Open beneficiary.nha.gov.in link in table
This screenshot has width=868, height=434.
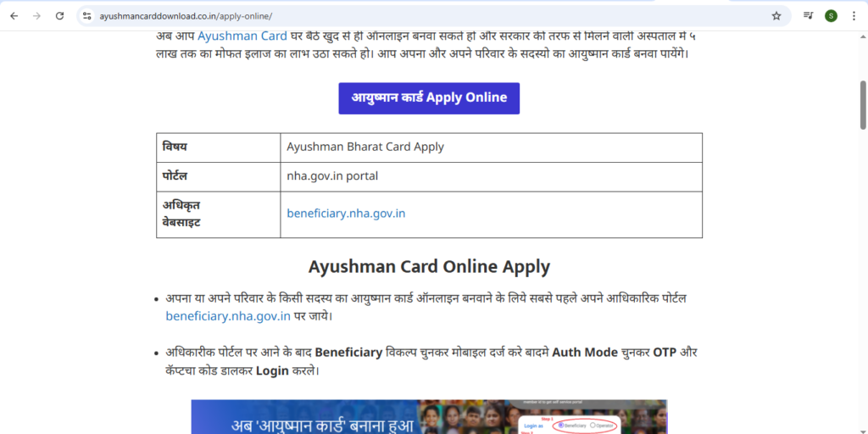tap(346, 213)
